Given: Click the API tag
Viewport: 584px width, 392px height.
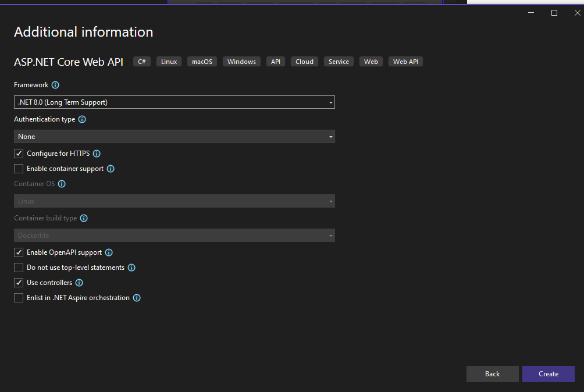Looking at the screenshot, I should pos(276,62).
